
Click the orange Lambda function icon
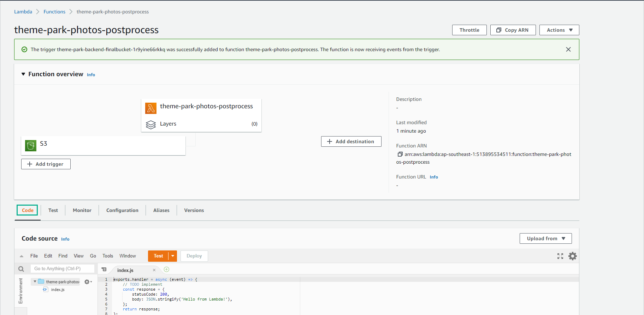pyautogui.click(x=151, y=108)
